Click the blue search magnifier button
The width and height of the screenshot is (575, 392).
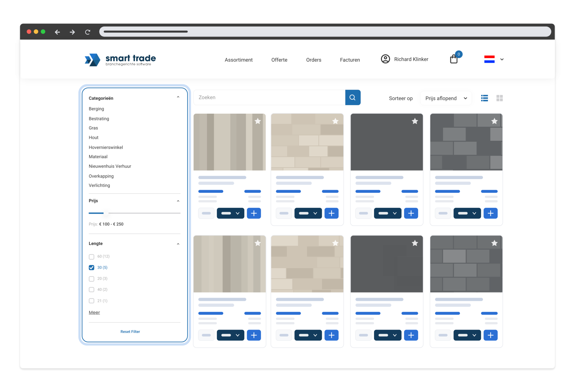tap(353, 97)
